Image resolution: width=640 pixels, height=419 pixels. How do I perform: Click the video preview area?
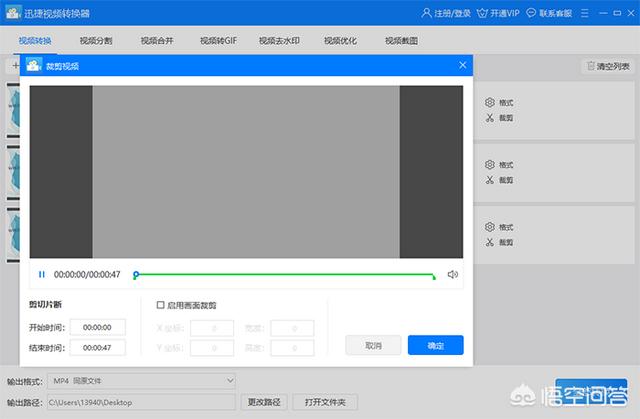(246, 172)
